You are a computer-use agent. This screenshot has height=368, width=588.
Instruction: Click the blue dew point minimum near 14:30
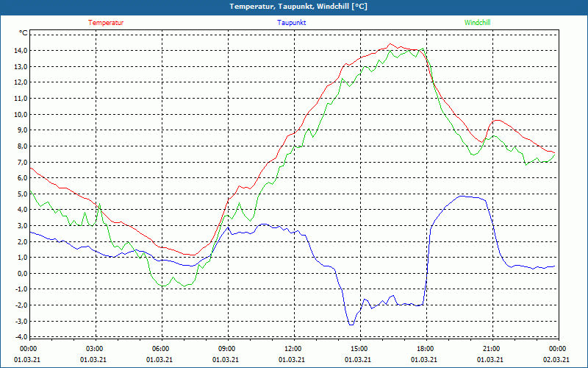coord(351,325)
